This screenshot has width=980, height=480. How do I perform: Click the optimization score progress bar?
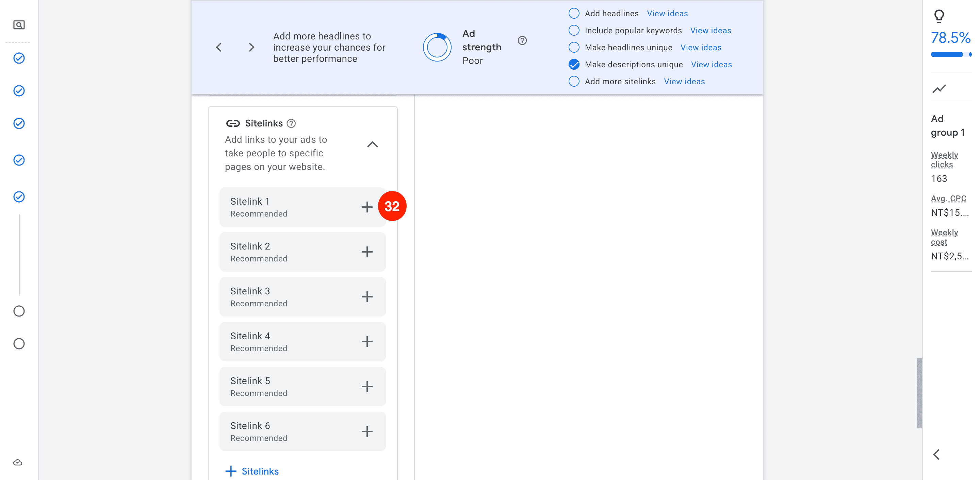coord(951,54)
